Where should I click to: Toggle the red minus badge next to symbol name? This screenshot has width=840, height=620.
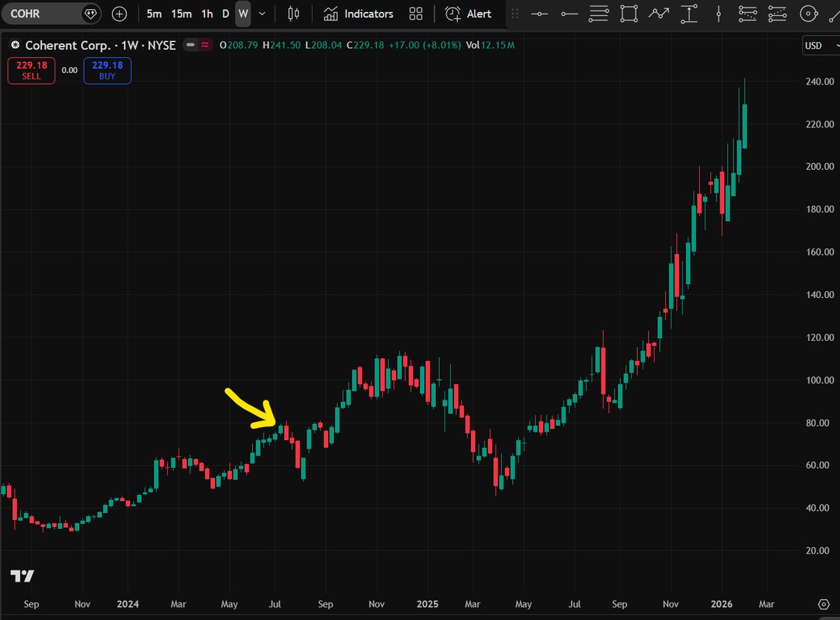point(190,44)
